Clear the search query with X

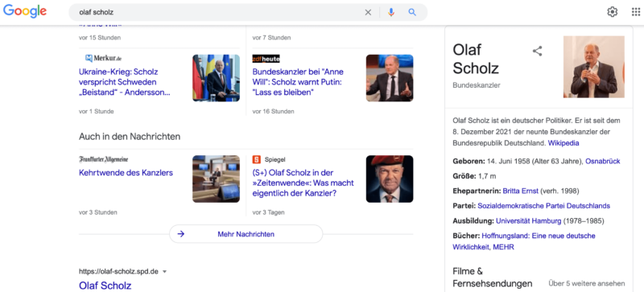(x=368, y=12)
